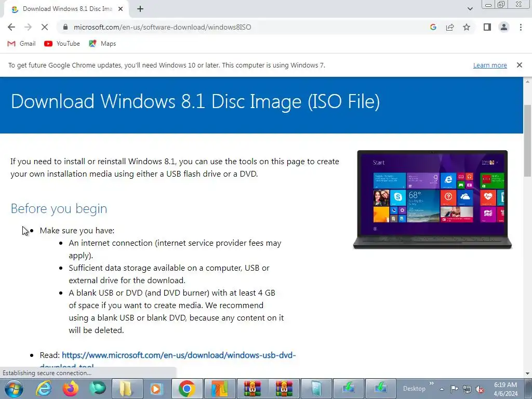The height and width of the screenshot is (399, 532).
Task: Open Chrome three-dot menu
Action: coord(521,27)
